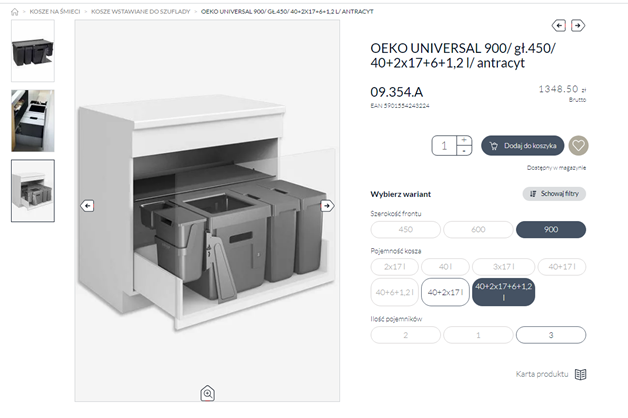628x418 pixels.
Task: Zoom product image with magnifier icon
Action: point(207,393)
